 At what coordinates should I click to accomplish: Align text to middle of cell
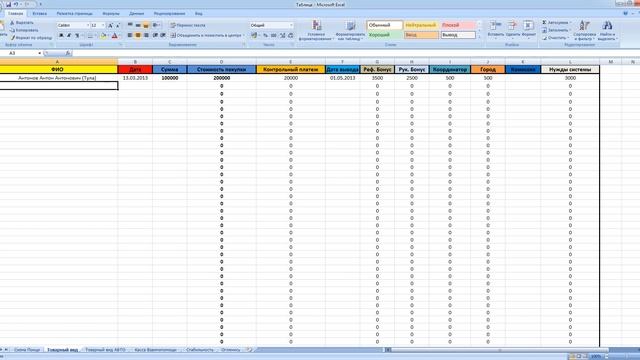(138, 25)
